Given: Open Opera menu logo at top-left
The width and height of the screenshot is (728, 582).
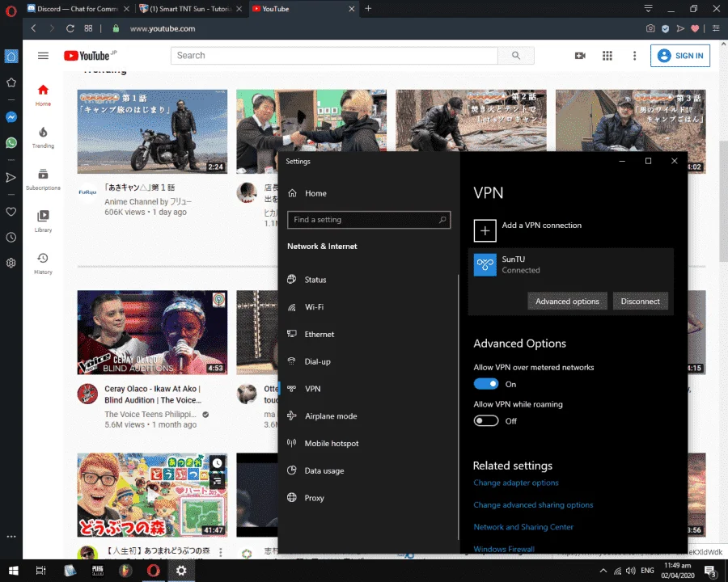Looking at the screenshot, I should (11, 11).
